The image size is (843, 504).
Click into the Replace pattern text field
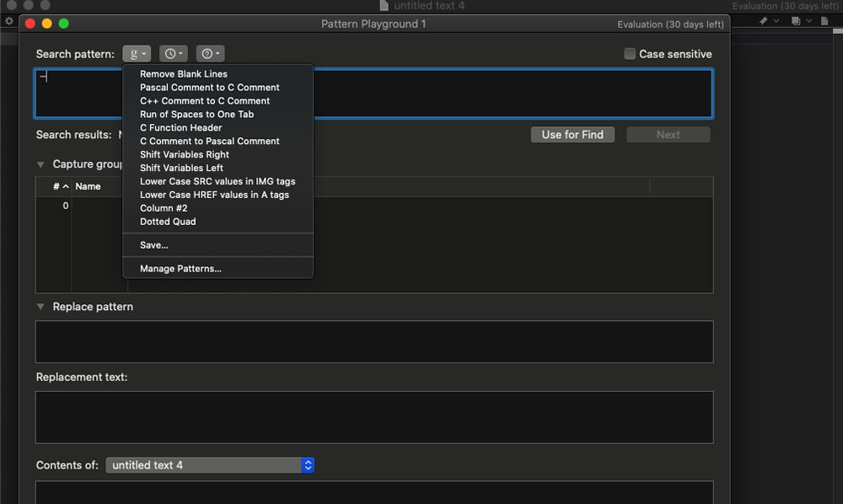click(x=374, y=341)
